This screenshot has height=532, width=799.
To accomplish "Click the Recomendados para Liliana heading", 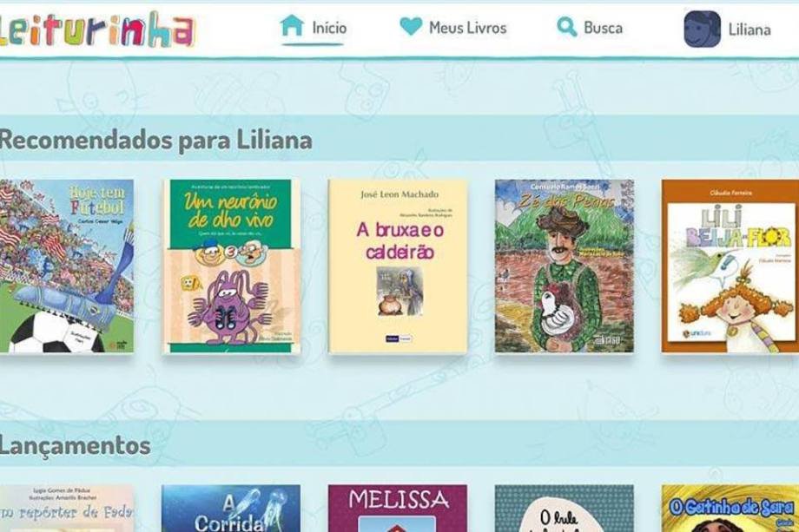I will (155, 140).
